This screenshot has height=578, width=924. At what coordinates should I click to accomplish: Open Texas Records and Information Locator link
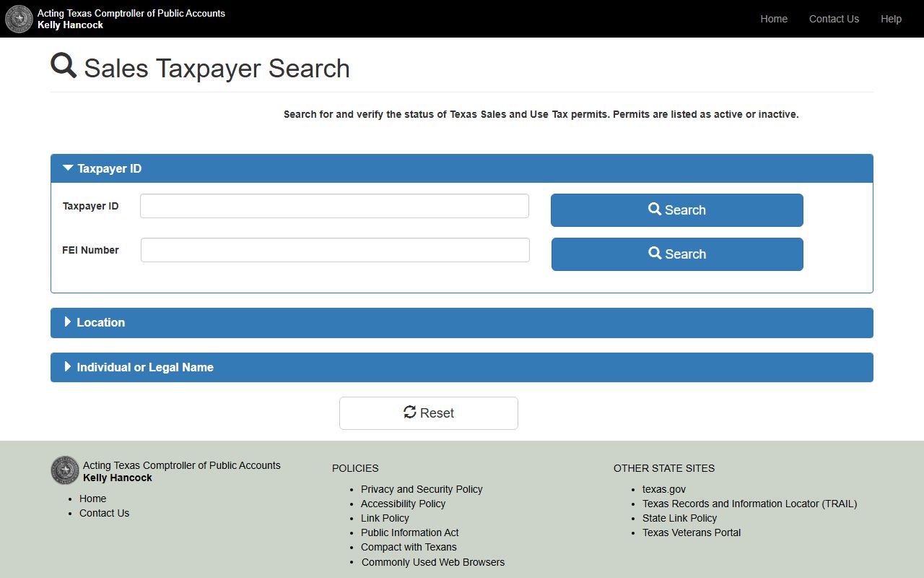pos(749,504)
